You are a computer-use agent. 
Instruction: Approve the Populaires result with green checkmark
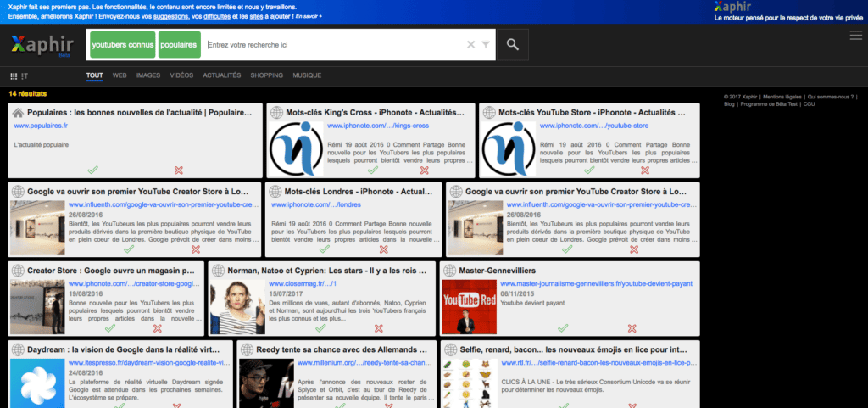(92, 170)
